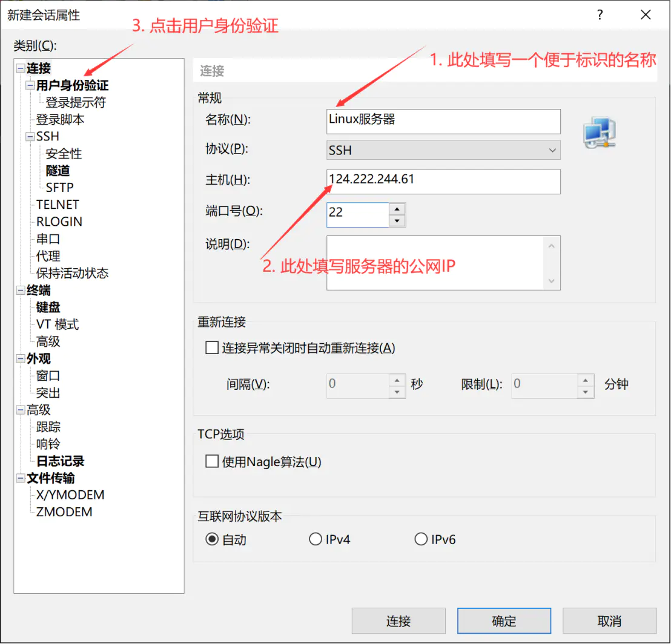Click the 取消 cancel button

[x=609, y=620]
